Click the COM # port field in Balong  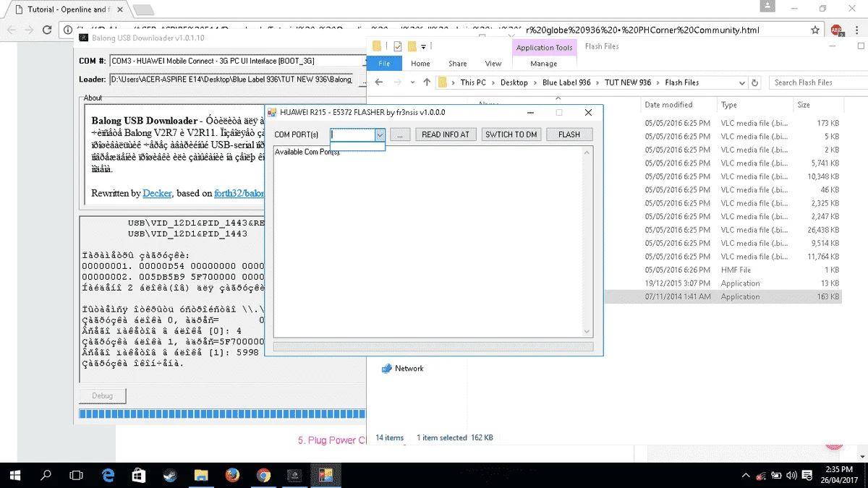[237, 61]
